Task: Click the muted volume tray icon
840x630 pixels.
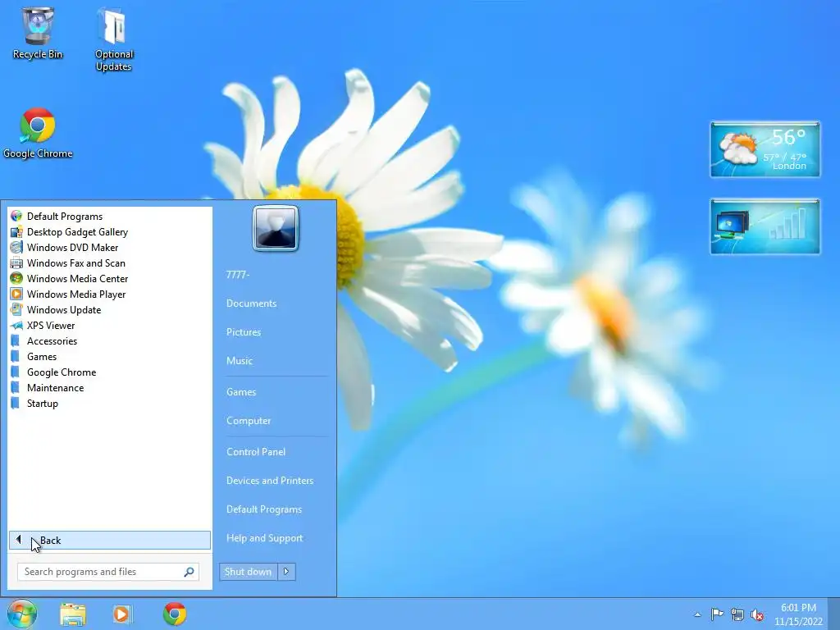Action: click(x=757, y=614)
